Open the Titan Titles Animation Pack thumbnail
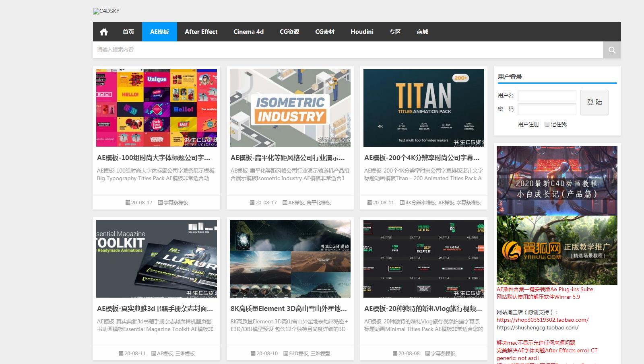The height and width of the screenshot is (364, 644). (x=423, y=108)
